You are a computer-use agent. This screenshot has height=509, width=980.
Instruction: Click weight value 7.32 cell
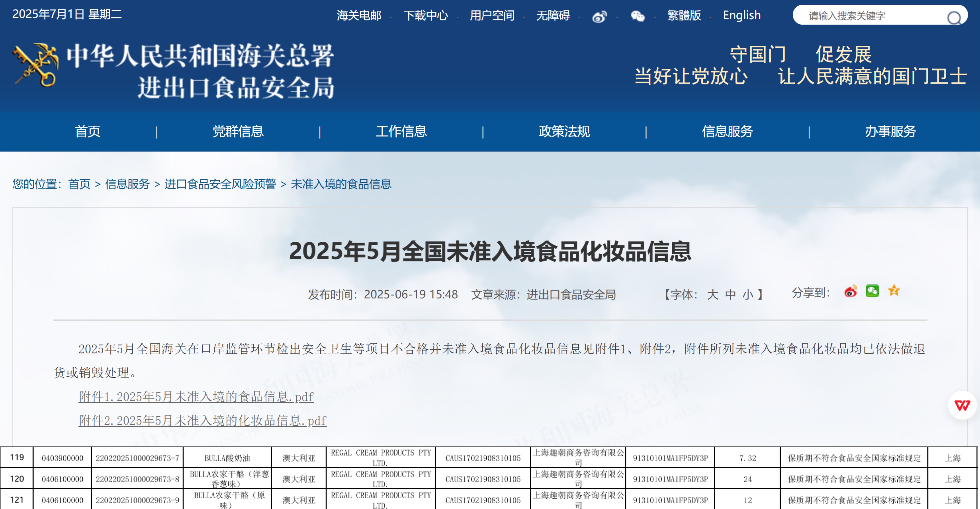[x=747, y=458]
